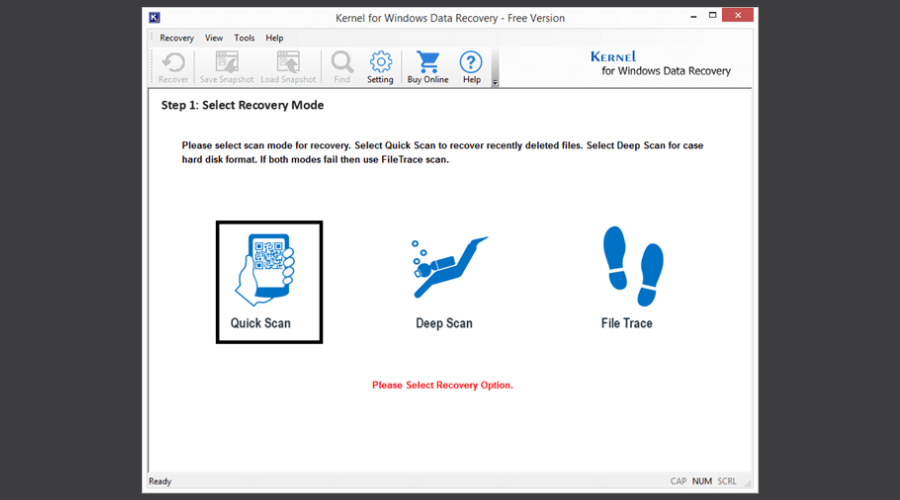Viewport: 900px width, 500px height.
Task: Click the Save Snapshot toolbar icon
Action: pos(227,62)
